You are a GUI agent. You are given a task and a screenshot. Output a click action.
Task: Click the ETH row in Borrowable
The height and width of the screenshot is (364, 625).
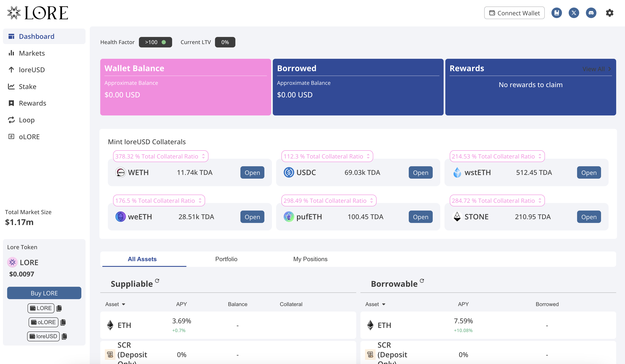pyautogui.click(x=488, y=325)
